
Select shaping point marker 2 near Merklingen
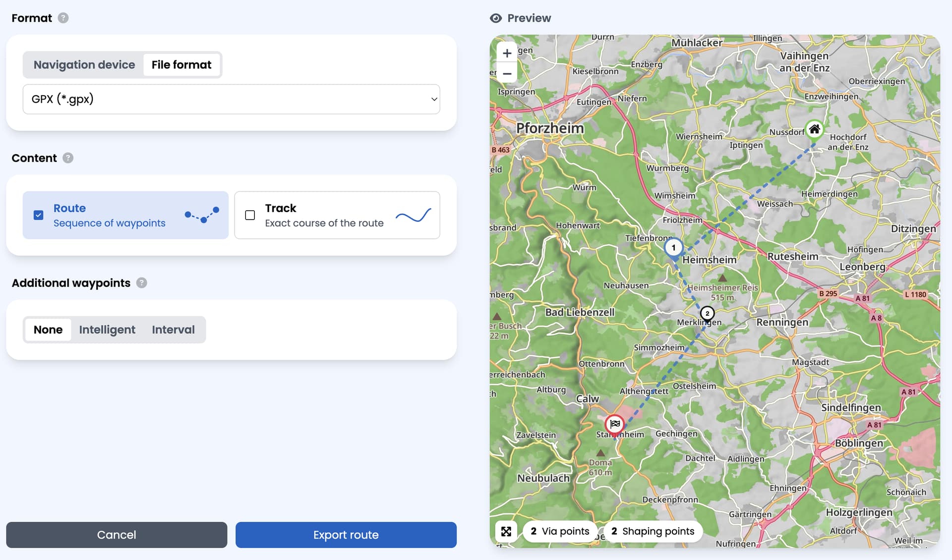[x=707, y=313]
